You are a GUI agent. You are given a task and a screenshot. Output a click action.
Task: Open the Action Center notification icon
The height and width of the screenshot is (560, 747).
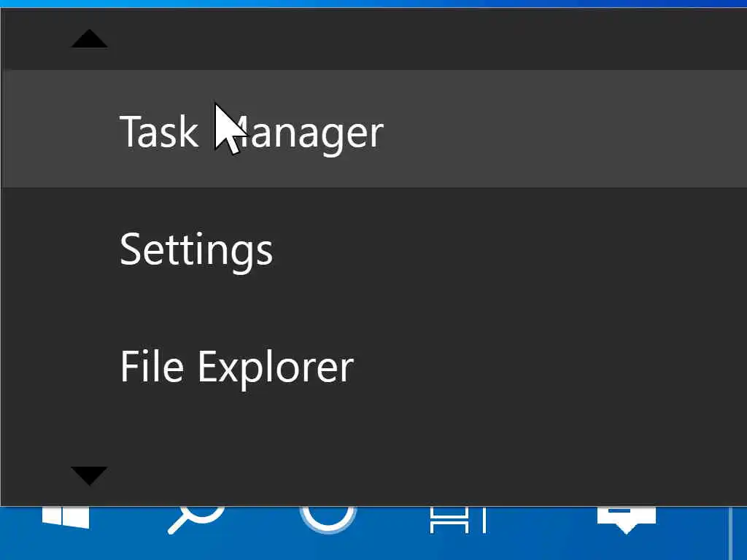click(x=626, y=519)
